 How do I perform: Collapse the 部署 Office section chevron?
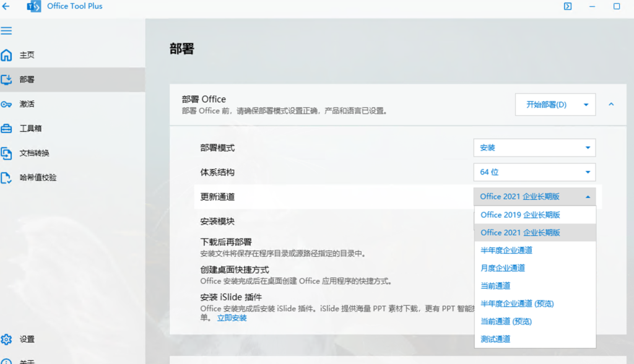click(611, 105)
